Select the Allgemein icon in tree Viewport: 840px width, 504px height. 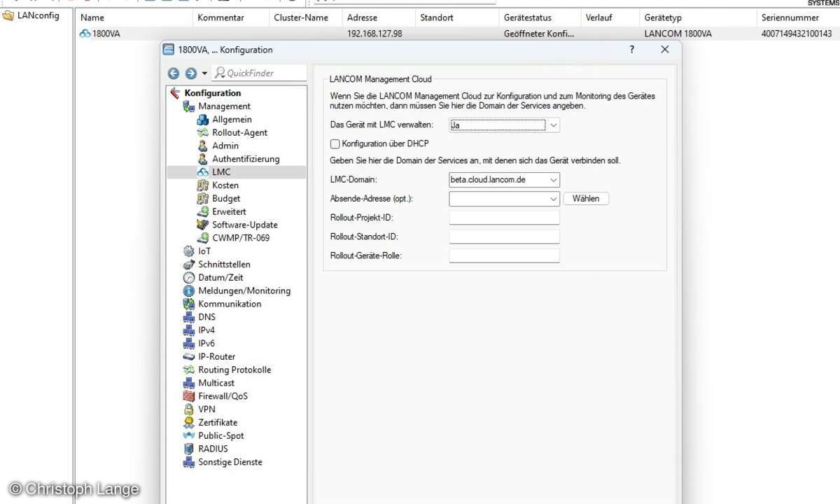point(203,120)
